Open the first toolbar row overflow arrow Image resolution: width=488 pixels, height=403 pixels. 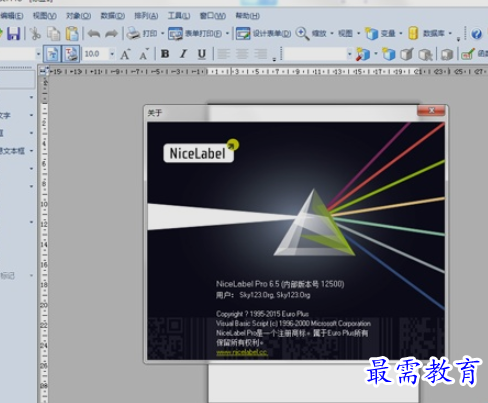coord(458,38)
